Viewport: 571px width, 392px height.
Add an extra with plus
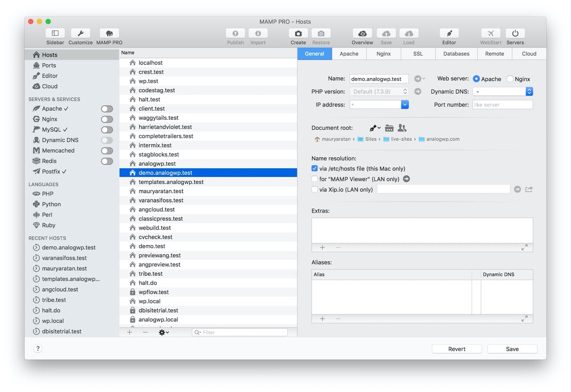322,247
